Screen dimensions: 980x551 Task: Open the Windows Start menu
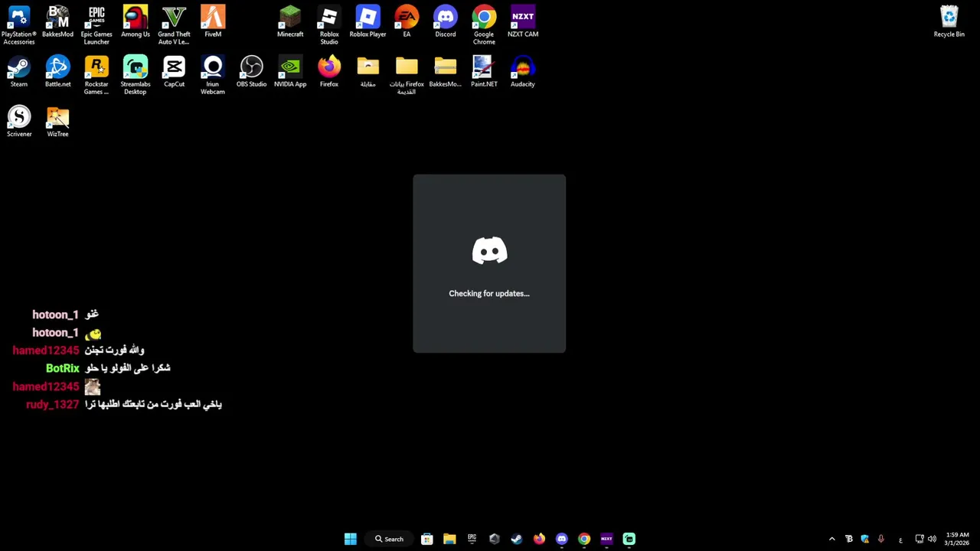pyautogui.click(x=350, y=539)
